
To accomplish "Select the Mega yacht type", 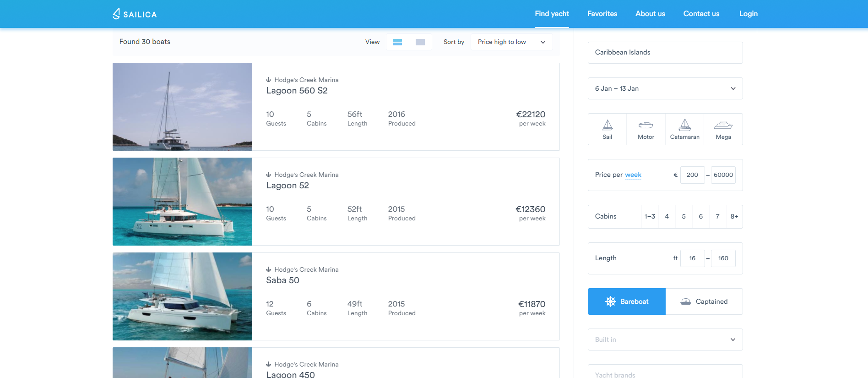I will point(723,129).
